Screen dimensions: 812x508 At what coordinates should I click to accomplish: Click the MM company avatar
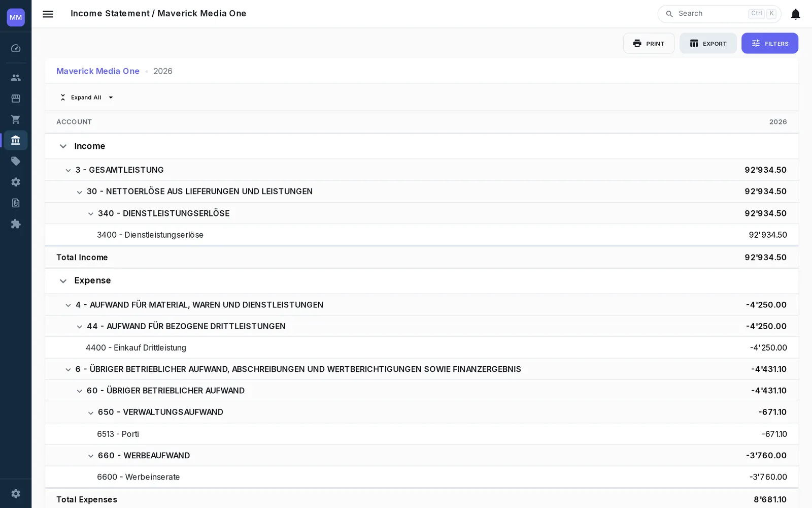(x=16, y=17)
